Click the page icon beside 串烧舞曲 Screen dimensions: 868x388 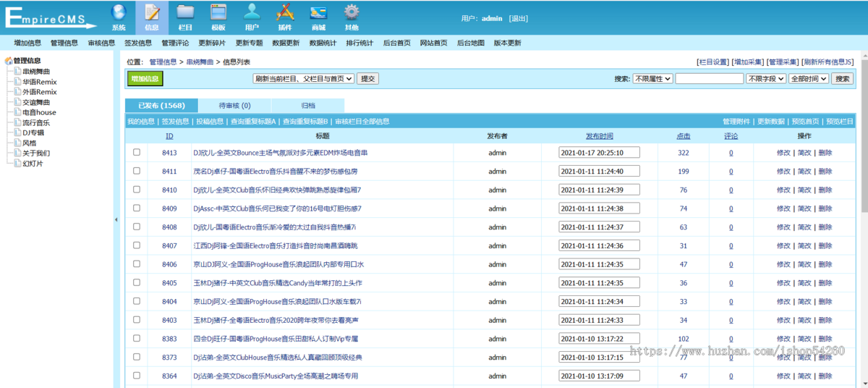(17, 72)
